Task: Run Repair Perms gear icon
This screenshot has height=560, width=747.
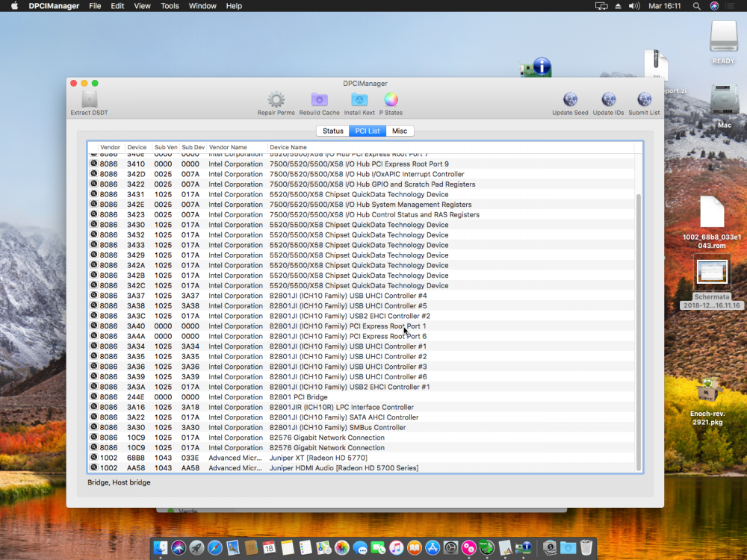Action: click(x=276, y=99)
